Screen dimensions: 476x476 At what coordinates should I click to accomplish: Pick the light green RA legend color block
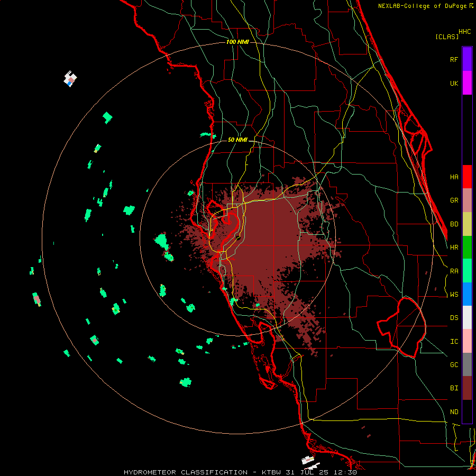(467, 271)
